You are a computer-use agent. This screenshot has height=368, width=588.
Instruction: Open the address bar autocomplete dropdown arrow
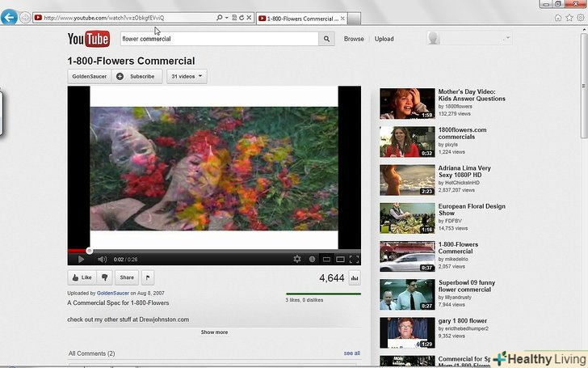(x=226, y=18)
